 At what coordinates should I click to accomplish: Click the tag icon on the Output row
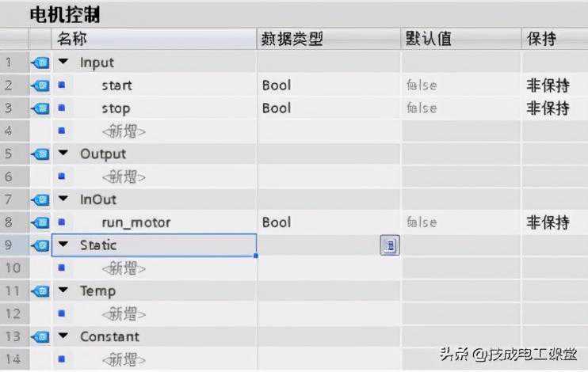click(x=40, y=154)
